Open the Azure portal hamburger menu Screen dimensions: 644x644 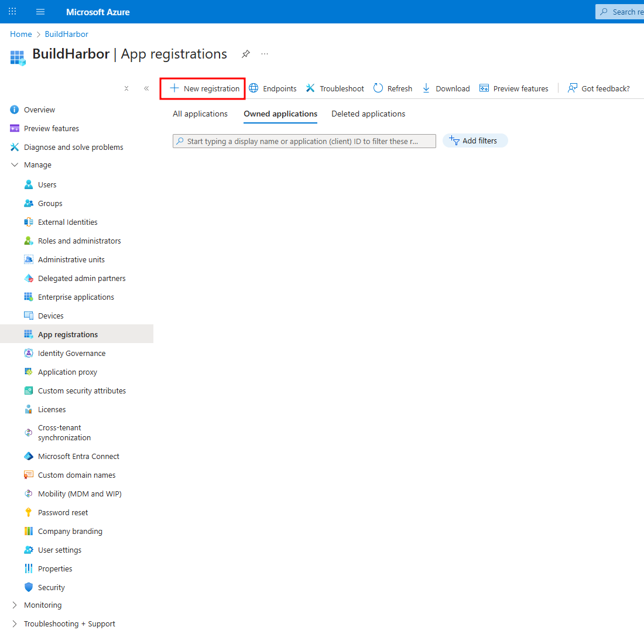click(40, 12)
